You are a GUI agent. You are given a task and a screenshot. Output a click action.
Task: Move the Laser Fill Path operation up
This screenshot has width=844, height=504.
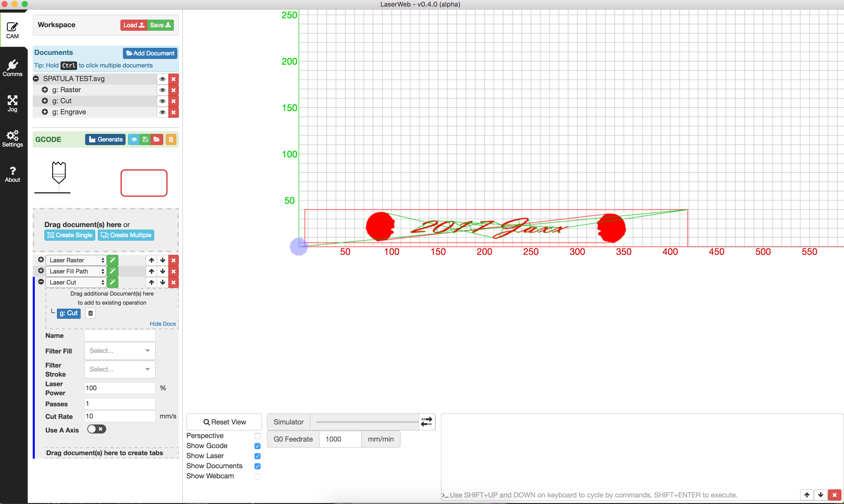151,272
